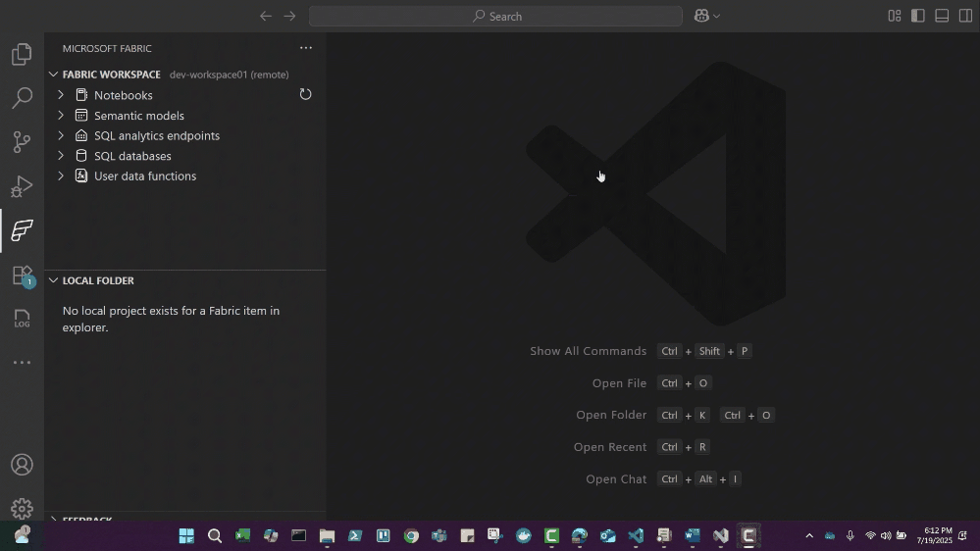
Task: Open Docker Desktop from the taskbar
Action: coord(524,536)
